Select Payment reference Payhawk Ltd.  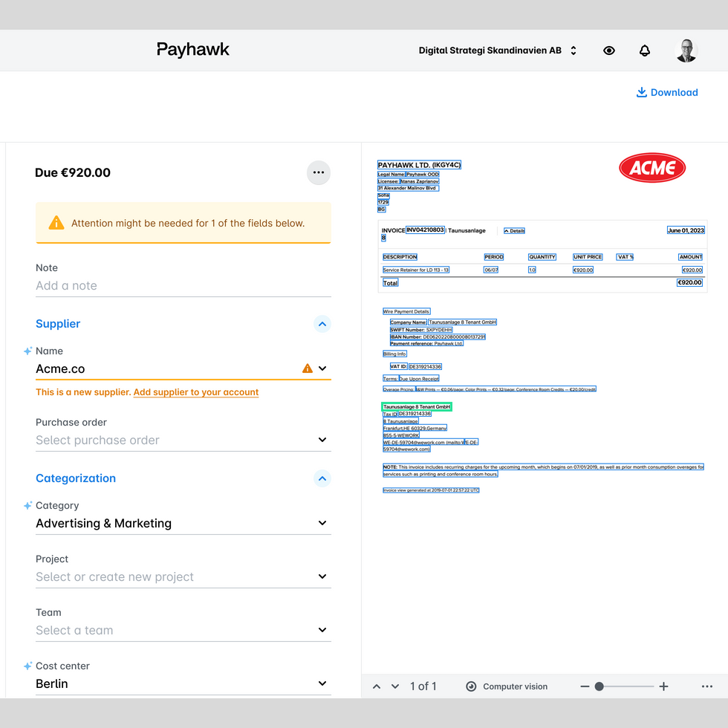pos(426,343)
